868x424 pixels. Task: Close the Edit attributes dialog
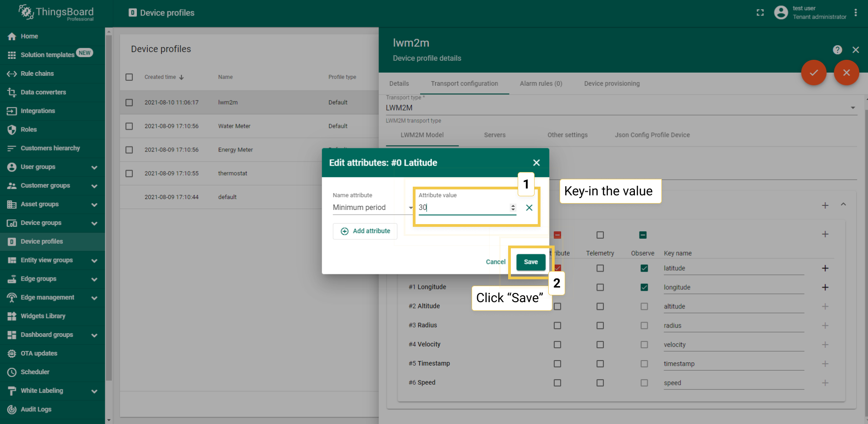click(536, 162)
